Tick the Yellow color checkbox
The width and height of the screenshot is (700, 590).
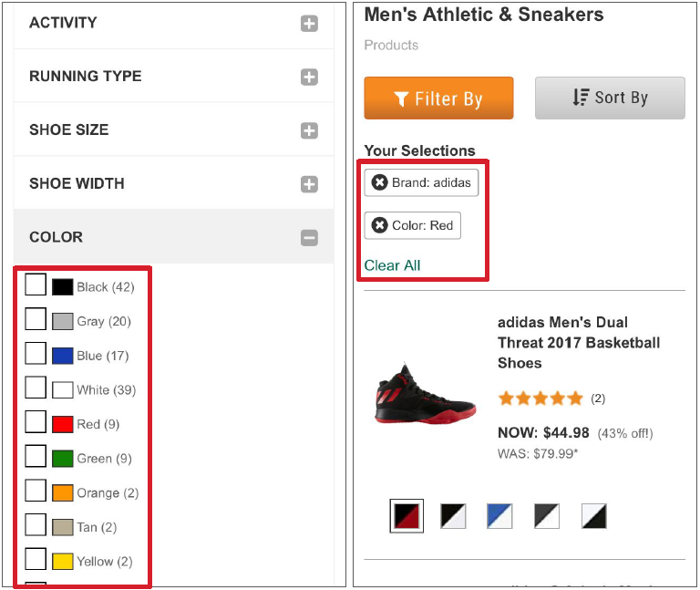point(36,559)
